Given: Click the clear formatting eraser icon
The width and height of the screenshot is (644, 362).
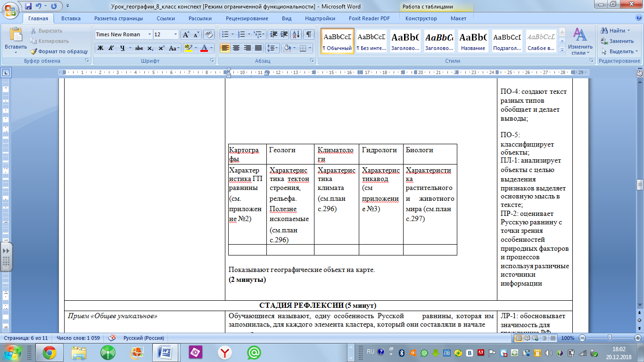Looking at the screenshot, I should (x=209, y=34).
